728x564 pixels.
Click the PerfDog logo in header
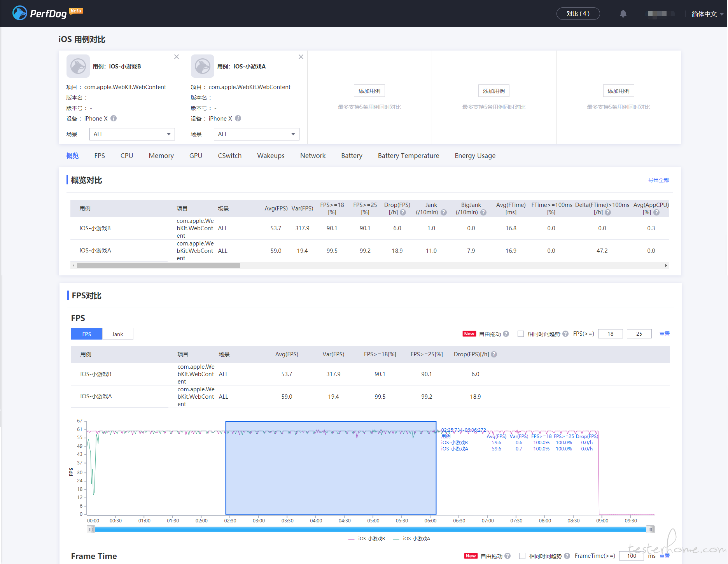47,13
